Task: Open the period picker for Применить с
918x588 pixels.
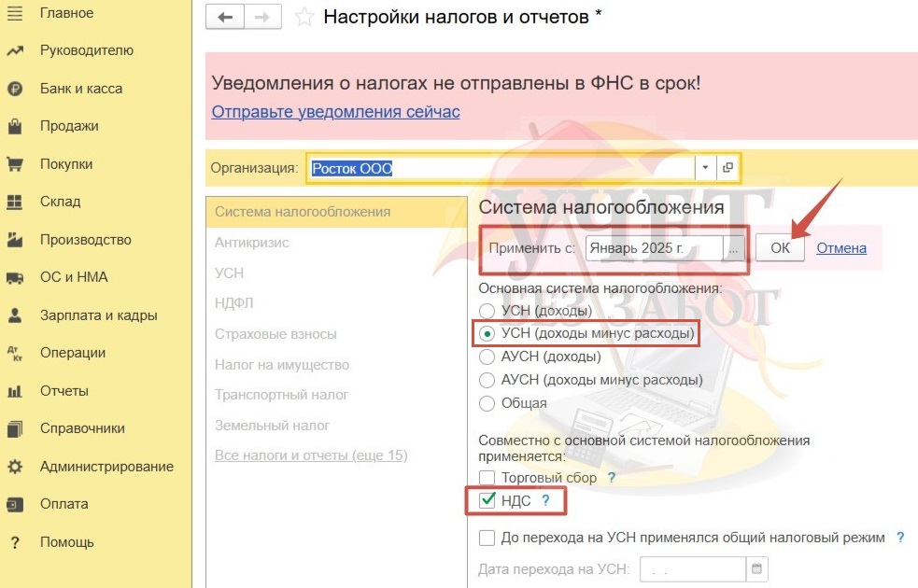Action: coord(734,248)
